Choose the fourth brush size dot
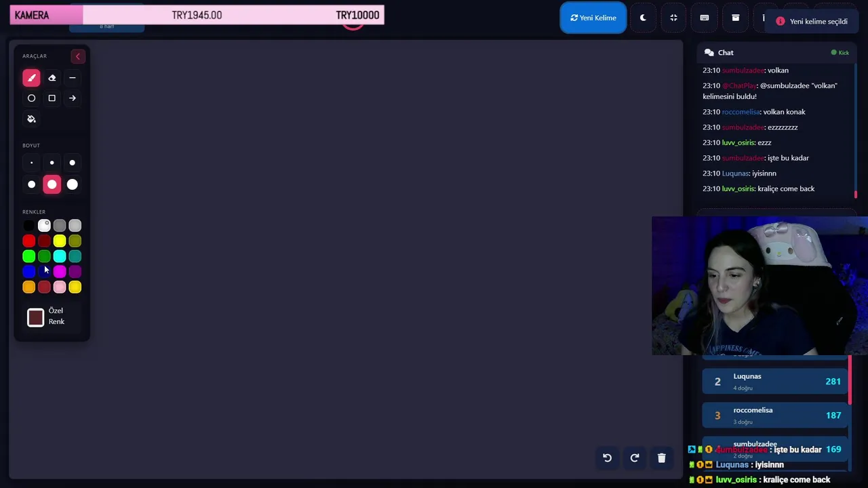Screen dimensions: 868x488 point(31,184)
